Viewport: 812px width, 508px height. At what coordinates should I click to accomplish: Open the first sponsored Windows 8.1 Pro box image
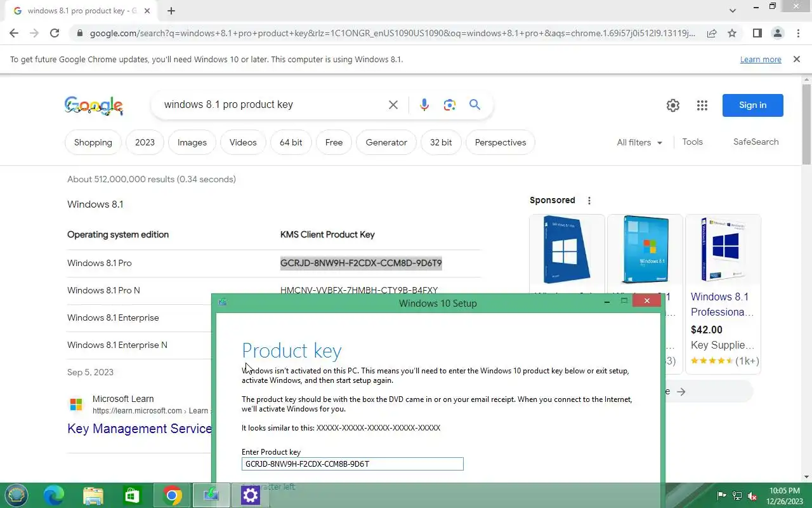566,249
